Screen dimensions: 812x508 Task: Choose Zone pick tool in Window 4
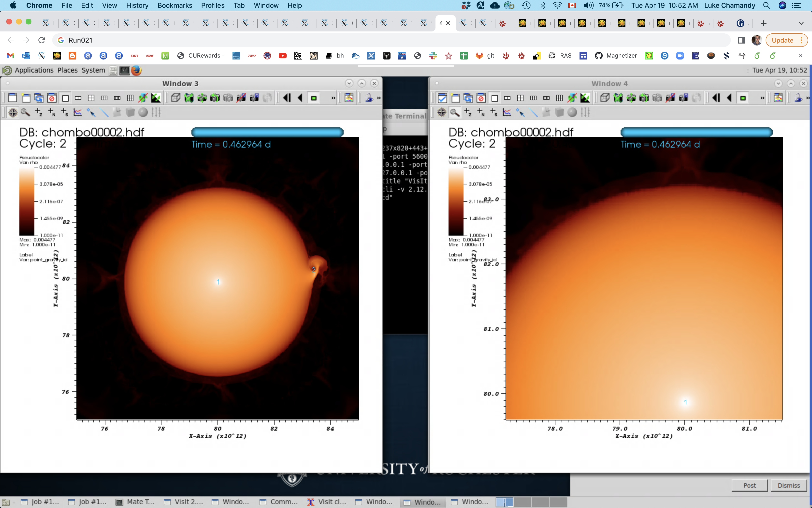[x=468, y=112]
